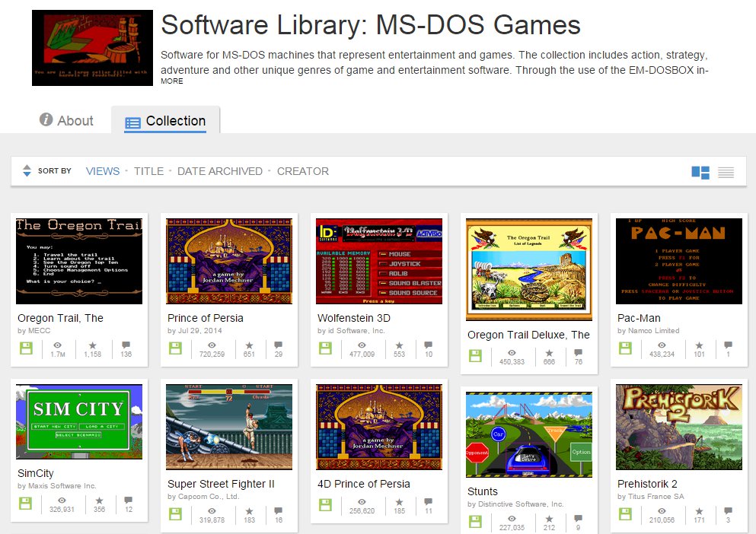Open the 'Oregon Trail Deluxe, The' title
The height and width of the screenshot is (534, 756).
coord(528,335)
